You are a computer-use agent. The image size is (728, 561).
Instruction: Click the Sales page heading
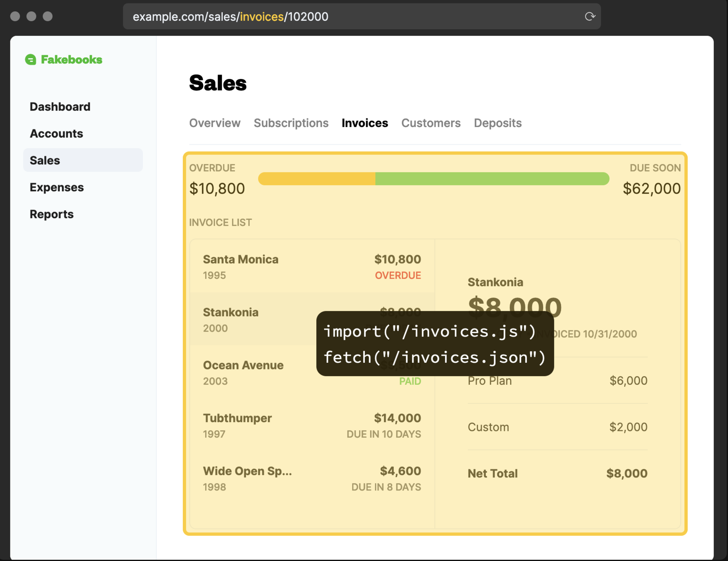point(218,83)
